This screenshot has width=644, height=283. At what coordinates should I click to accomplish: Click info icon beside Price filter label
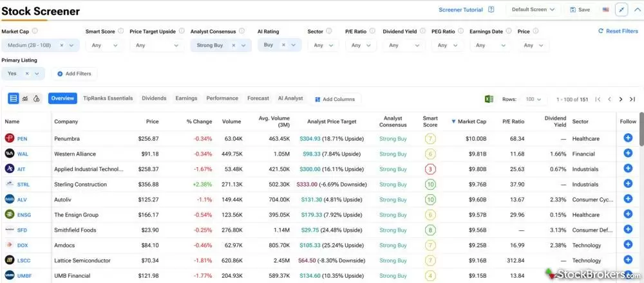536,31
